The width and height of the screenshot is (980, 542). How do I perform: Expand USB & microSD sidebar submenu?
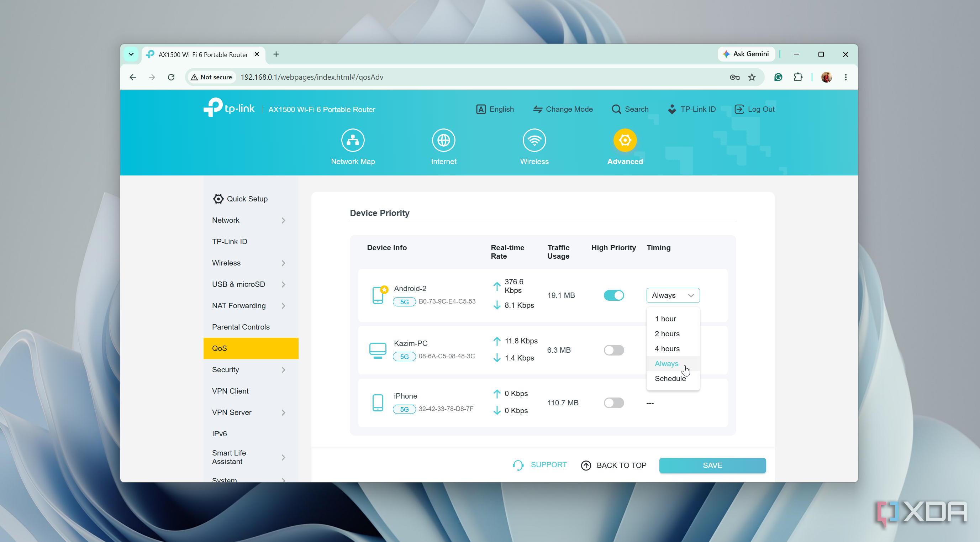pos(283,284)
